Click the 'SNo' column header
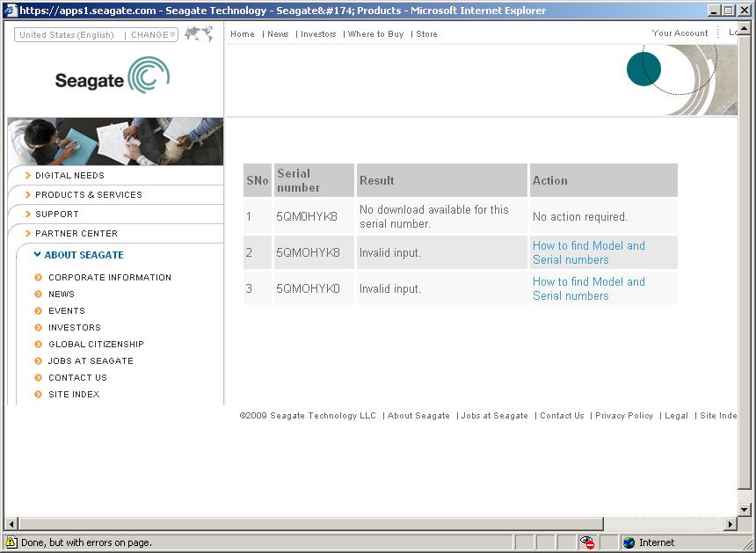This screenshot has height=553, width=756. pyautogui.click(x=258, y=180)
